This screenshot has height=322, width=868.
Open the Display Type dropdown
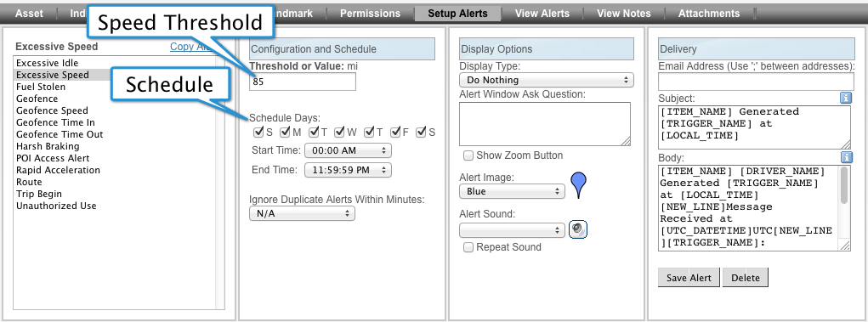coord(547,80)
